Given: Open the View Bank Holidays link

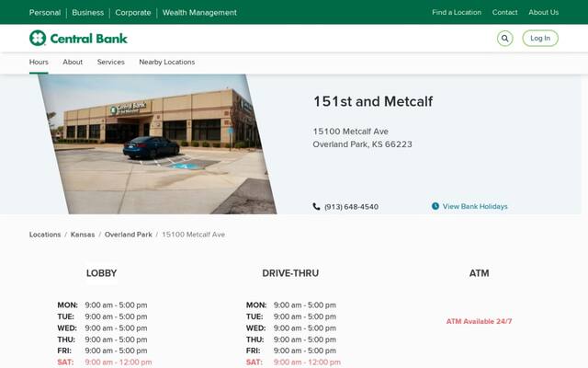Looking at the screenshot, I should [475, 206].
